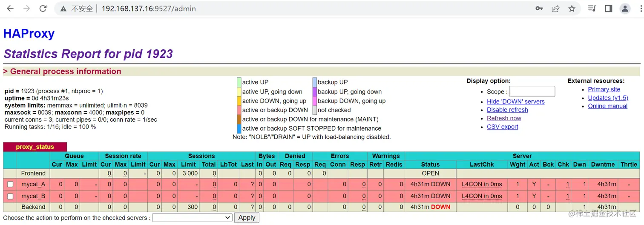Click the active UP color legend swatch
The height and width of the screenshot is (225, 644).
point(239,83)
